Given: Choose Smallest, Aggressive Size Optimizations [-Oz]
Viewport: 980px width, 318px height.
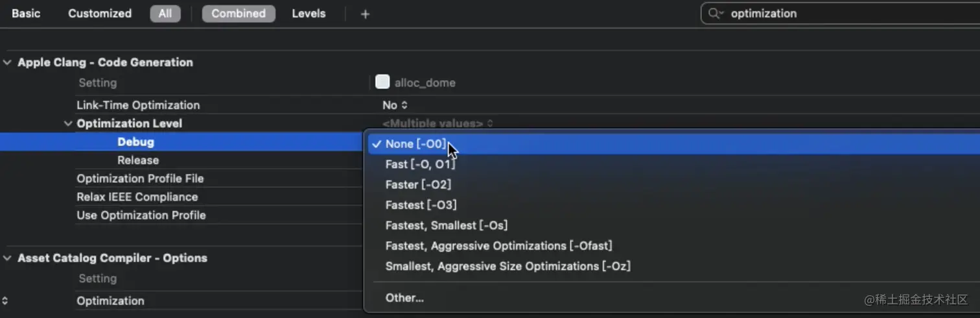Looking at the screenshot, I should (507, 266).
